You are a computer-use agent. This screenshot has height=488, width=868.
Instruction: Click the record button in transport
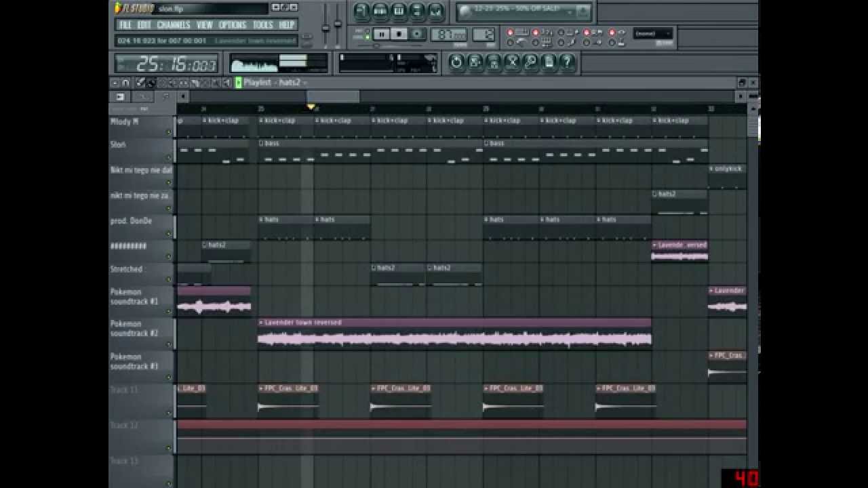click(x=418, y=34)
